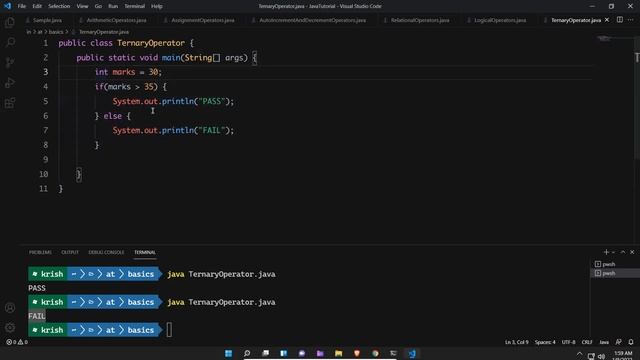
Task: Open the Go menu
Action: [x=98, y=6]
